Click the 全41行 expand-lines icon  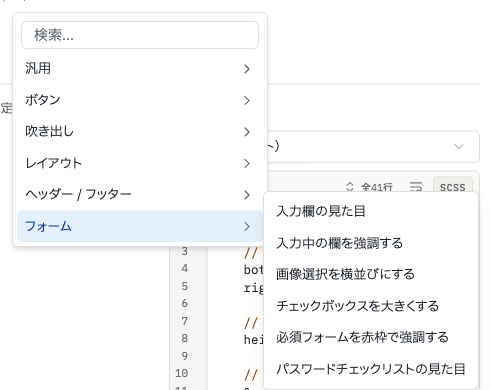pos(349,187)
